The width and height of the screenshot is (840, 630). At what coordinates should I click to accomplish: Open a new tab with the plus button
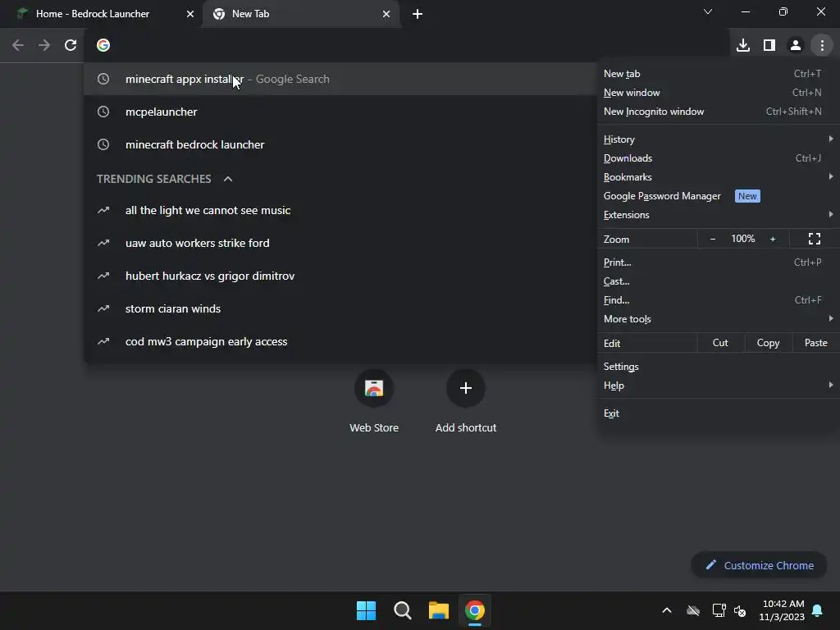(x=418, y=14)
